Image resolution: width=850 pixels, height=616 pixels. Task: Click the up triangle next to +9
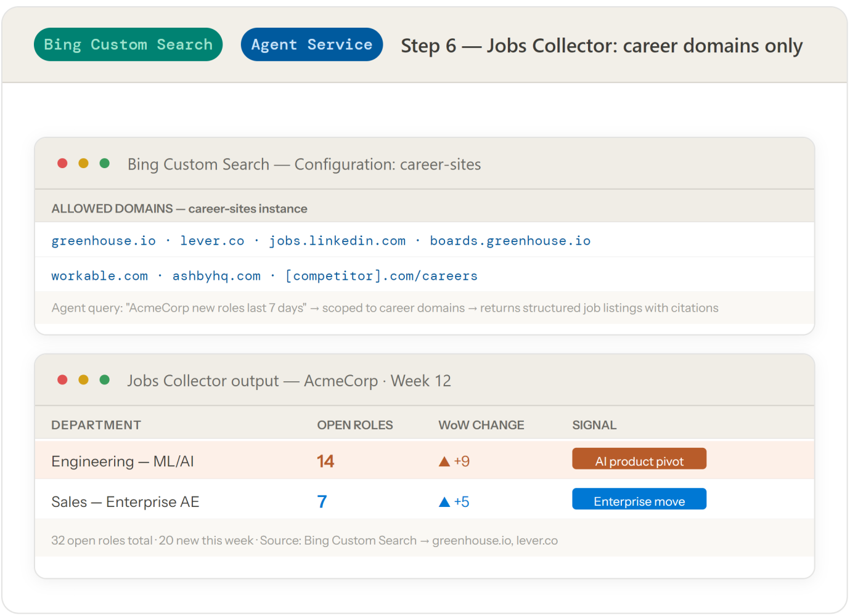444,461
